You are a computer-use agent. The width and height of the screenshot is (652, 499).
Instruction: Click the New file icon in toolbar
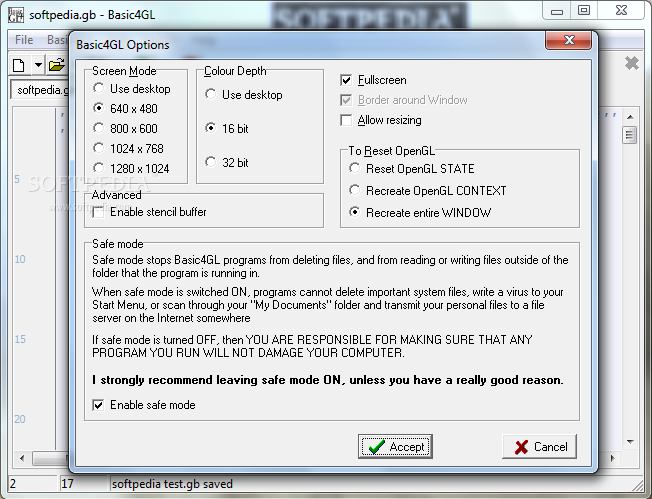(x=19, y=65)
